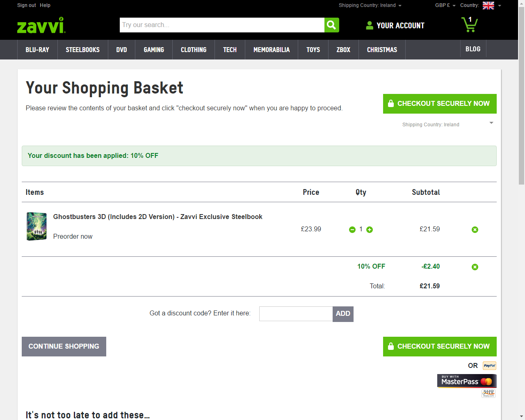Image resolution: width=525 pixels, height=420 pixels.
Task: Select Alipay payment icon
Action: point(488,393)
